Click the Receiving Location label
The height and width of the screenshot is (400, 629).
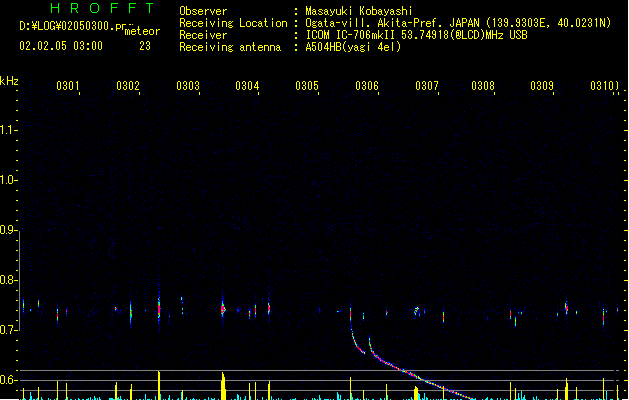[x=233, y=23]
